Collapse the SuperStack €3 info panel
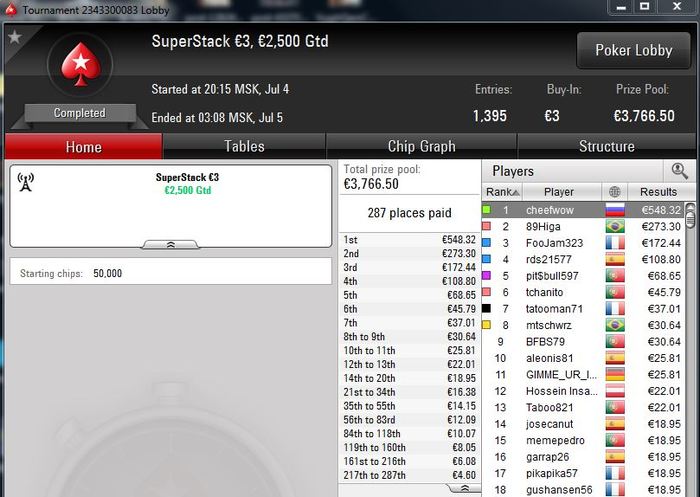Screen dimensions: 700x497 [171, 245]
